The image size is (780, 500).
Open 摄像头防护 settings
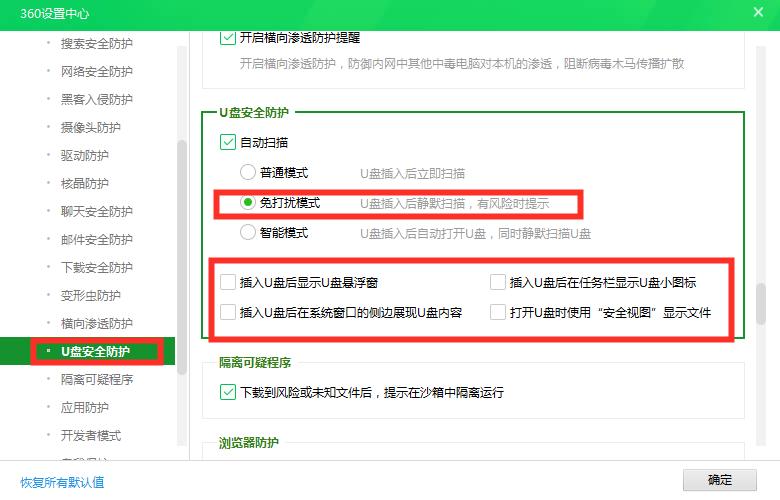(x=91, y=127)
